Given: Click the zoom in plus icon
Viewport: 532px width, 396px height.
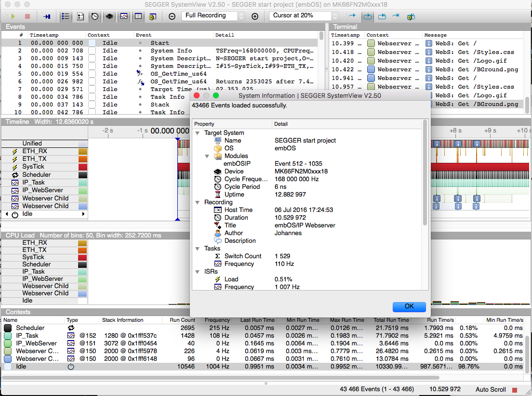Looking at the screenshot, I should tap(255, 16).
